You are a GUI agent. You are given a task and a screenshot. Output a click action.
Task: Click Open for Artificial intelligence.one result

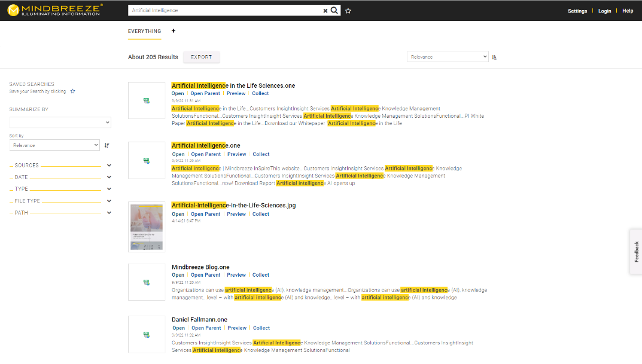pyautogui.click(x=178, y=154)
